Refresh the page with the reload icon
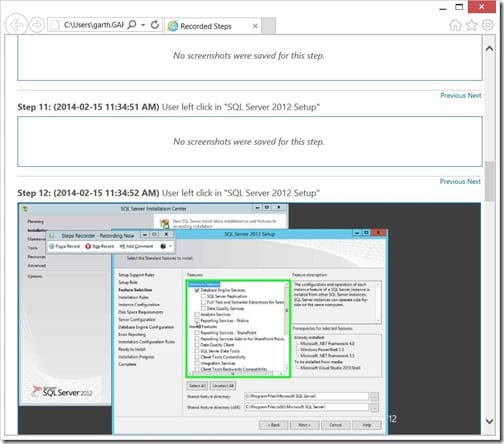Image resolution: width=504 pixels, height=444 pixels. [x=155, y=25]
